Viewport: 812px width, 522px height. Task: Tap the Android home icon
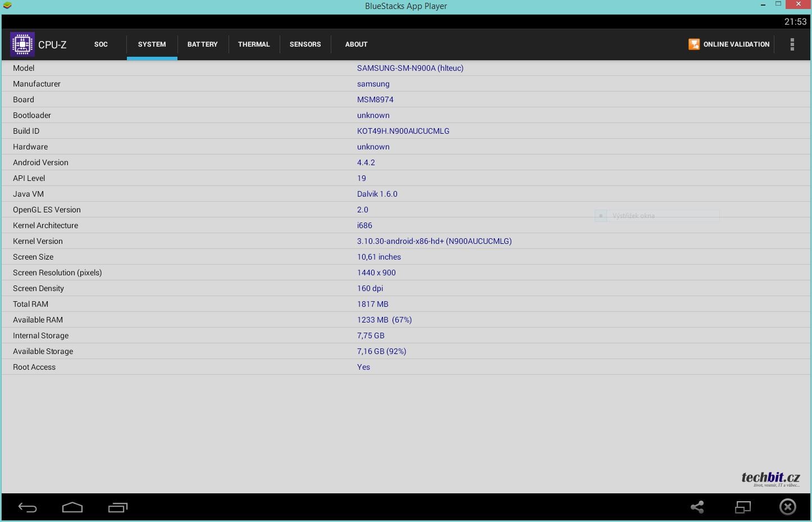tap(72, 507)
